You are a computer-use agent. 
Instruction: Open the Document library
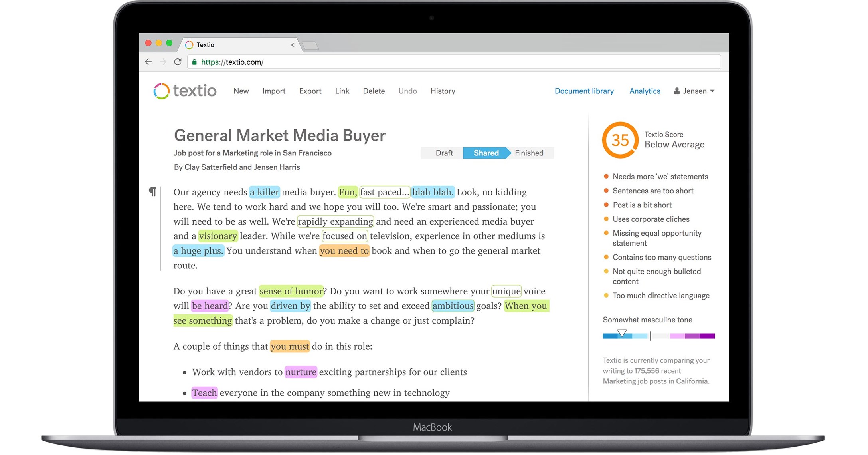pos(584,91)
